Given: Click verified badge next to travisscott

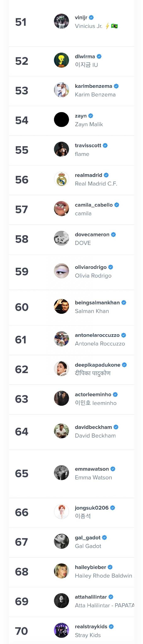Looking at the screenshot, I should [x=105, y=146].
